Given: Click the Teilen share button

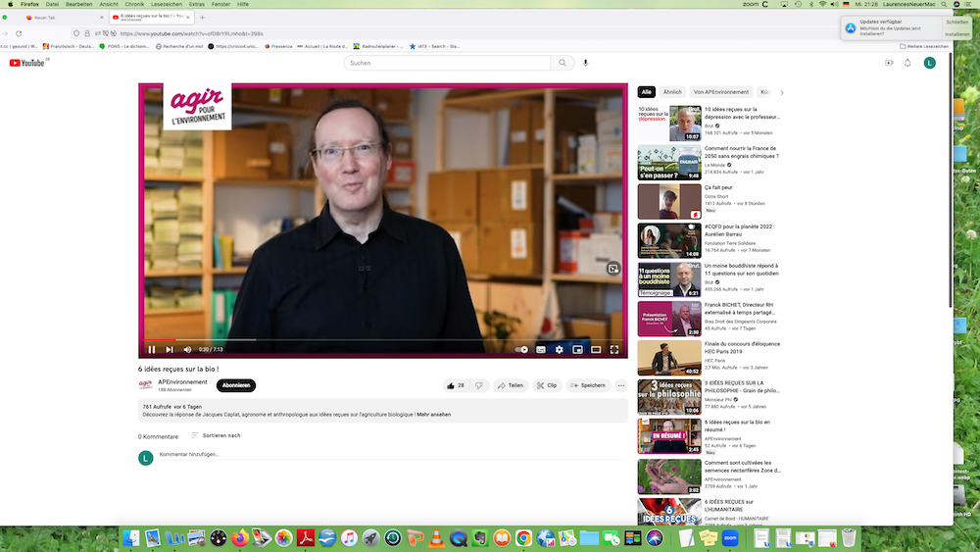Looking at the screenshot, I should [511, 385].
